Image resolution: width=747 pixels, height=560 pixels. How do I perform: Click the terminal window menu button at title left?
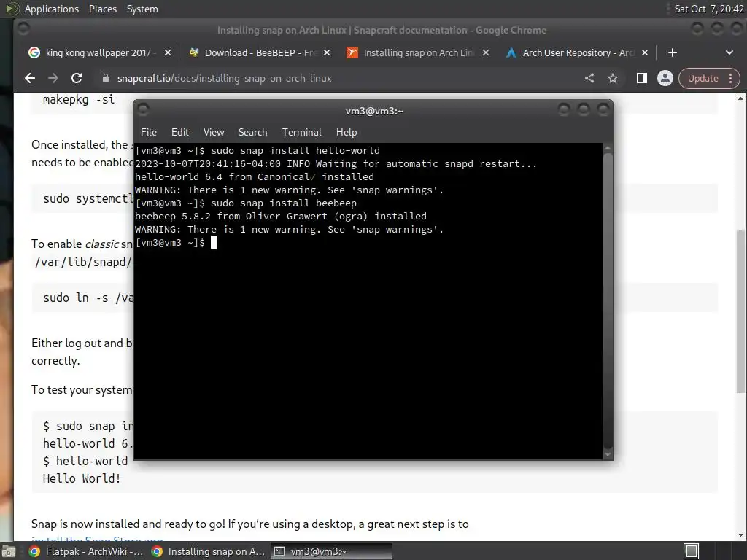pos(143,110)
